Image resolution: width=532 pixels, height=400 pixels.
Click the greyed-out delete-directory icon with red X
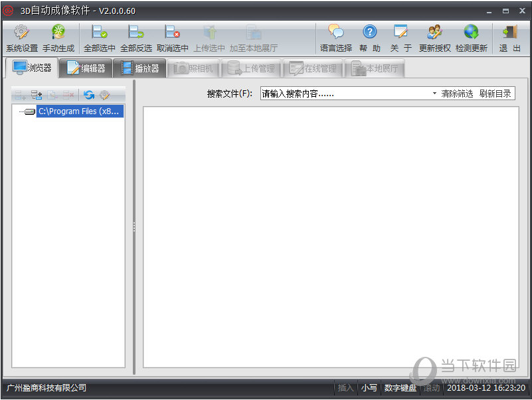pos(68,96)
